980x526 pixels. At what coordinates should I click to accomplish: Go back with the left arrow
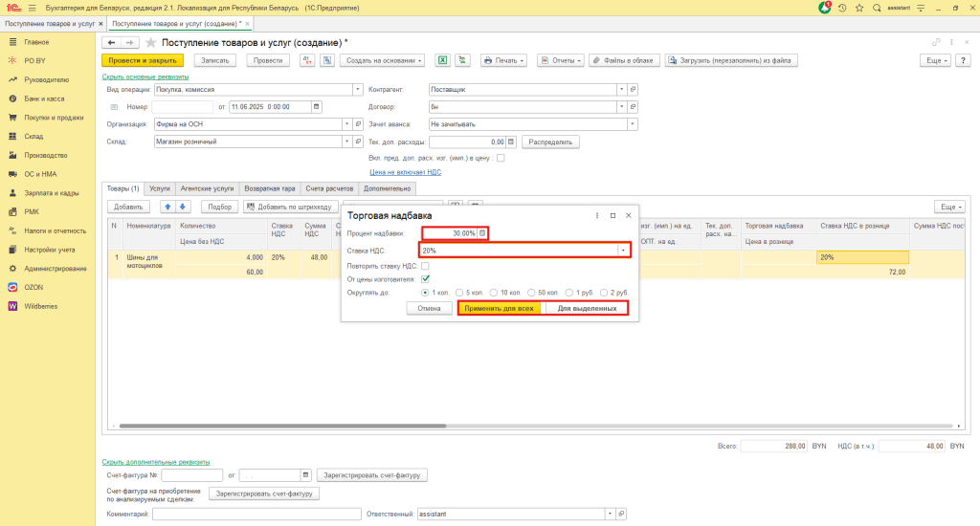pos(111,42)
